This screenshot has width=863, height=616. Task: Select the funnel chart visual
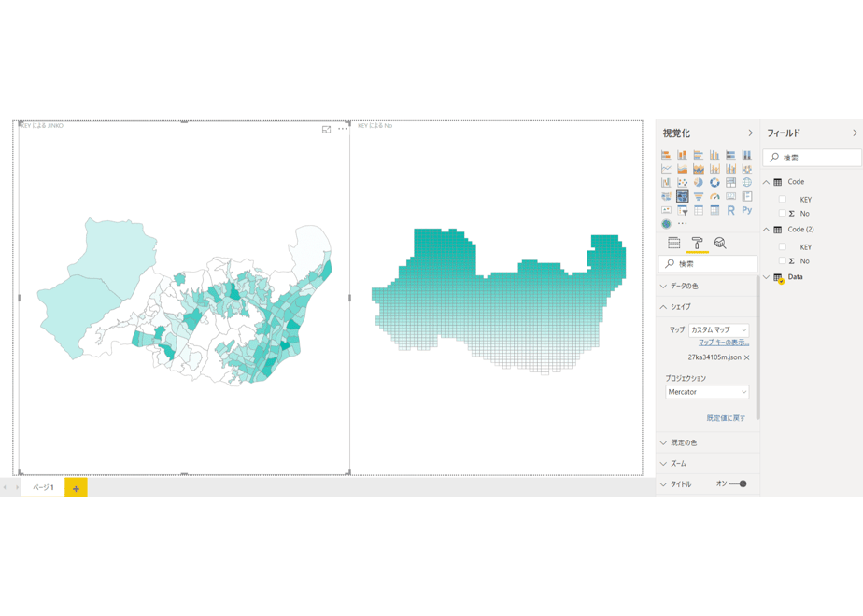pyautogui.click(x=699, y=196)
